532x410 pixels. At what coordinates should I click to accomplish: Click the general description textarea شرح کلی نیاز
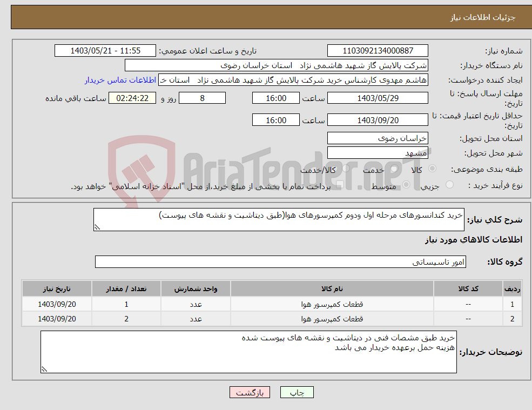pos(279,220)
